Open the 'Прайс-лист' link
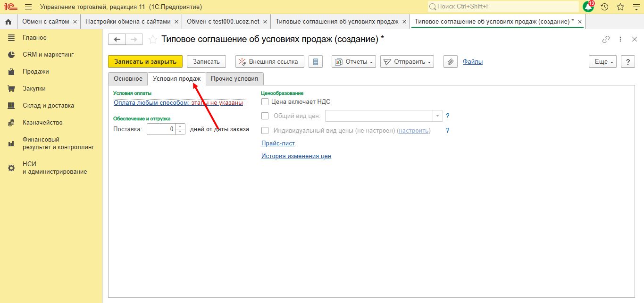644x303 pixels. pyautogui.click(x=278, y=143)
